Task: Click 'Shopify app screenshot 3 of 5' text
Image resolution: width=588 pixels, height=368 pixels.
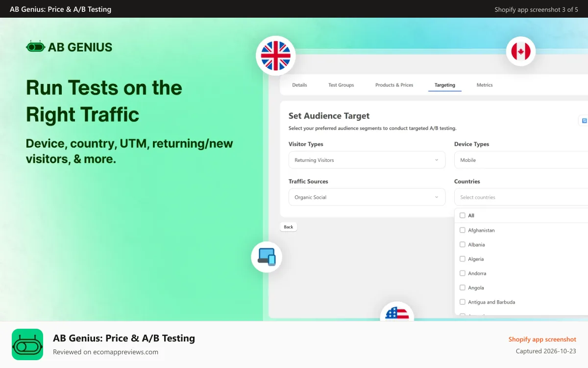Action: tap(537, 9)
